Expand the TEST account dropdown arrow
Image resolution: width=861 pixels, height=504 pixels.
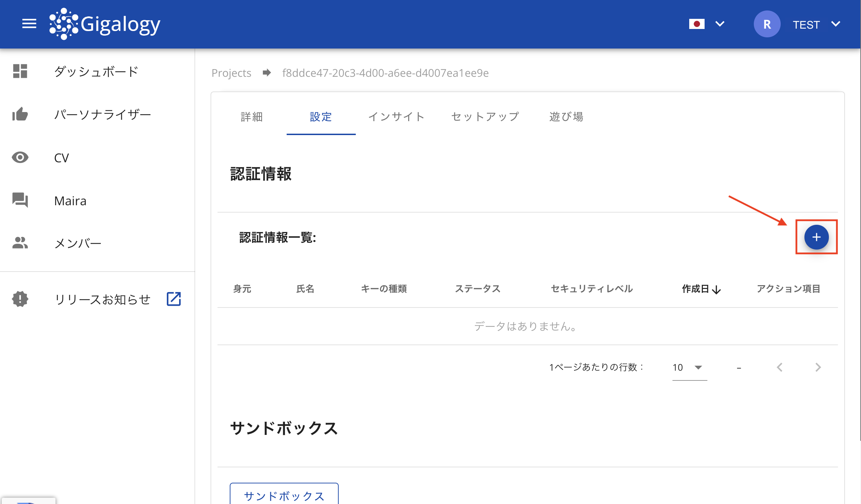coord(836,24)
